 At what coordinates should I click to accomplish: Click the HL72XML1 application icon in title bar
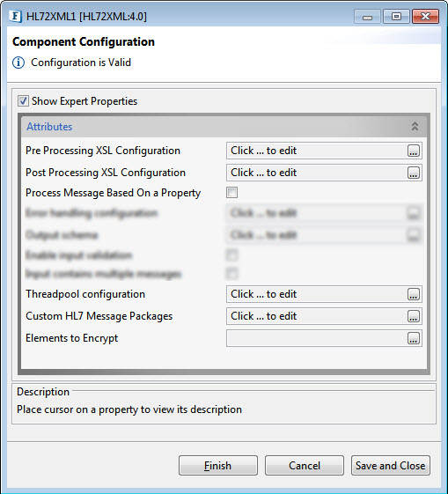click(15, 16)
